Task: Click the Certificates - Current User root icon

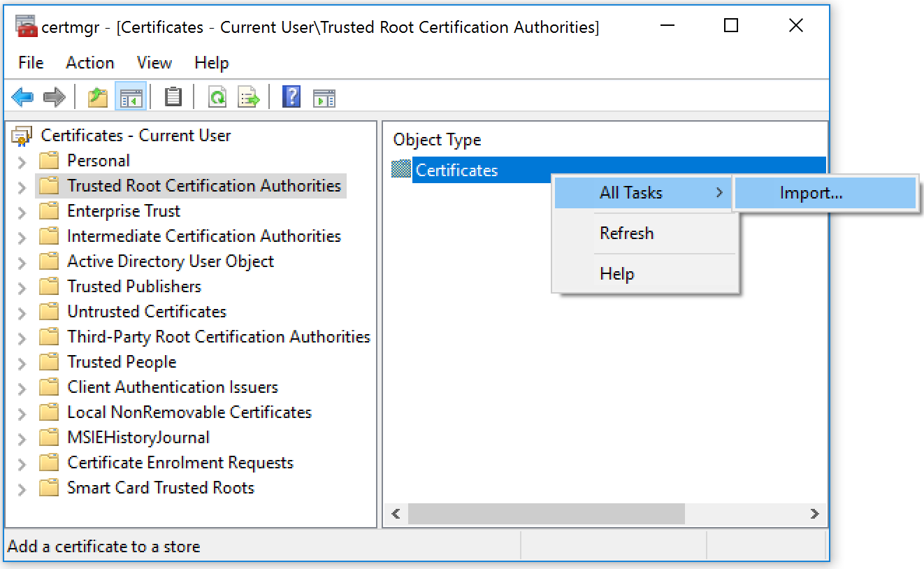Action: pos(22,136)
